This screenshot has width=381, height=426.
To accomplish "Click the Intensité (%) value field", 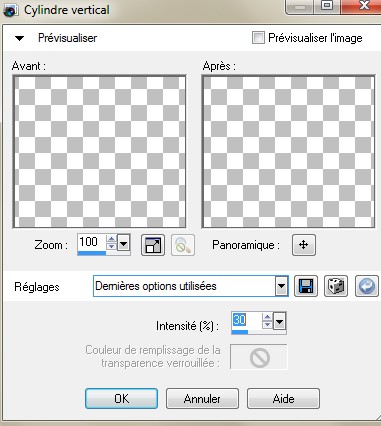I will [246, 320].
